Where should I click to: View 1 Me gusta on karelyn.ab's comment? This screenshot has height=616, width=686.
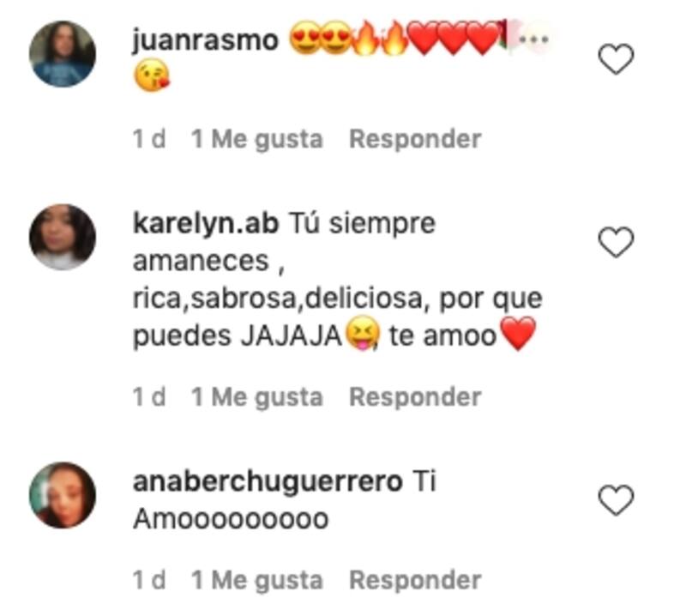257,397
